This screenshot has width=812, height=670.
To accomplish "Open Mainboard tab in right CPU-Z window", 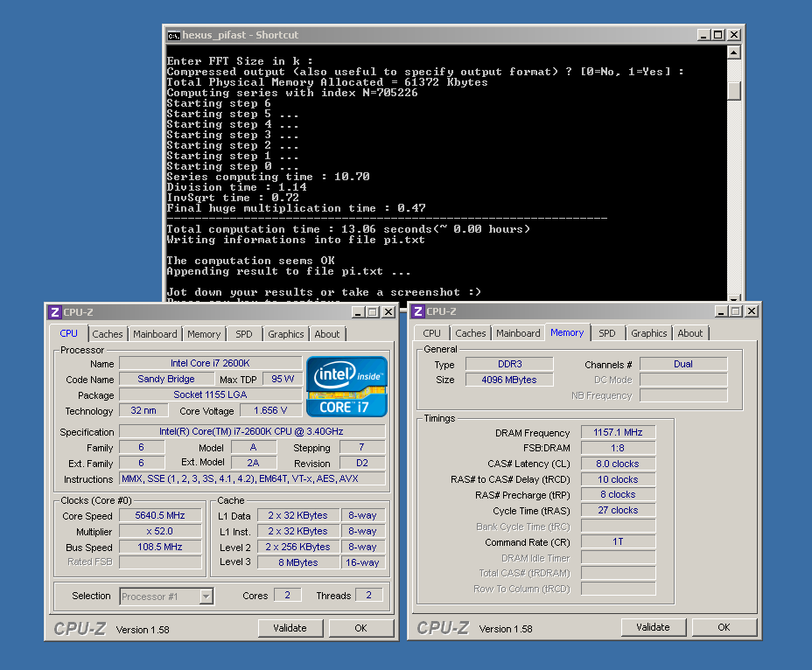I will point(518,333).
